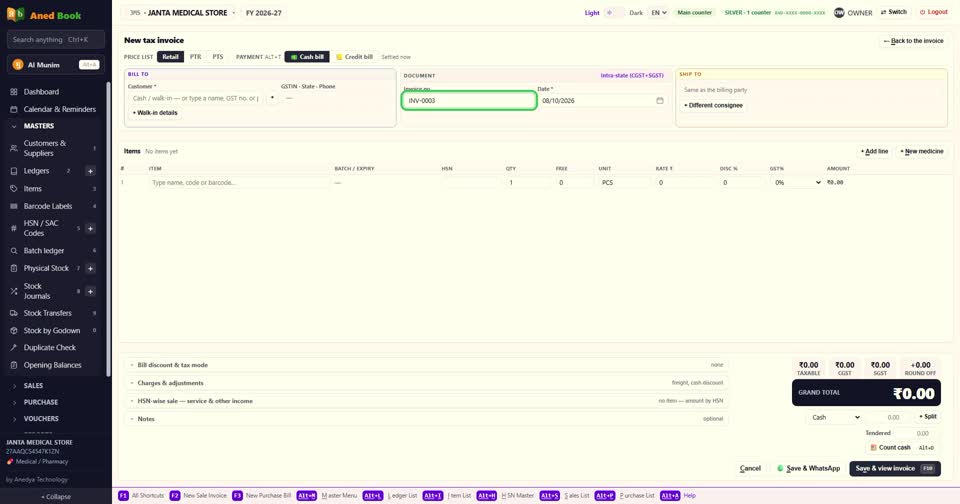960x504 pixels.
Task: Click F1 All Shortcuts in bottom bar
Action: pyautogui.click(x=141, y=495)
